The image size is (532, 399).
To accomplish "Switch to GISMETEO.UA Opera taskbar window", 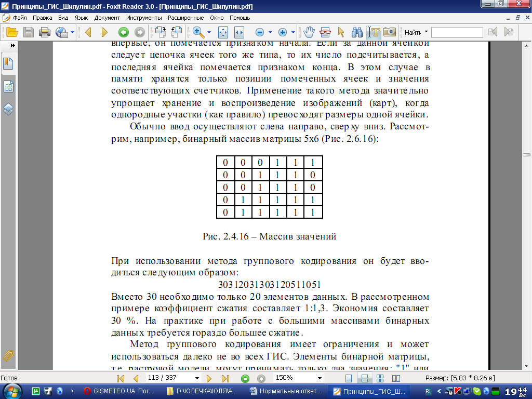I will [118, 391].
